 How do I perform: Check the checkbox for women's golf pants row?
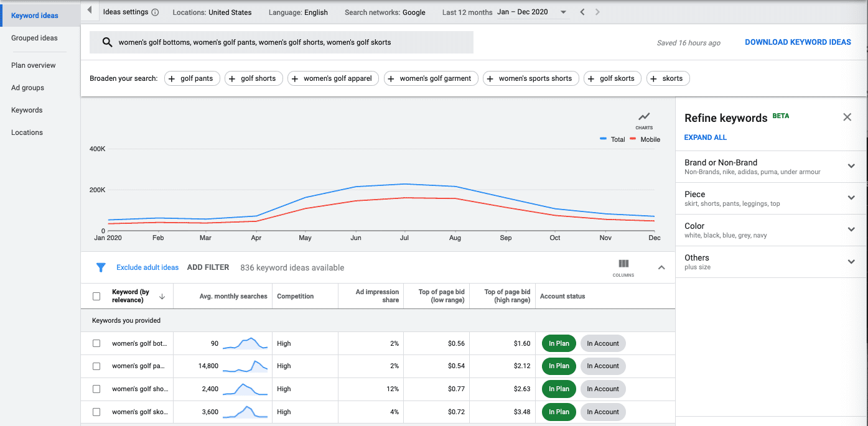click(96, 366)
